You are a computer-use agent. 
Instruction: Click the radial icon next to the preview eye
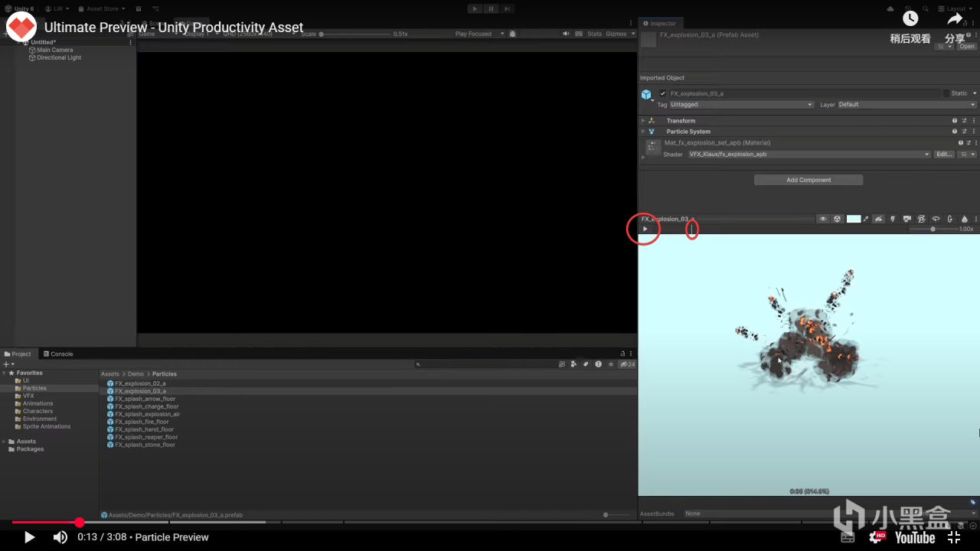click(838, 219)
